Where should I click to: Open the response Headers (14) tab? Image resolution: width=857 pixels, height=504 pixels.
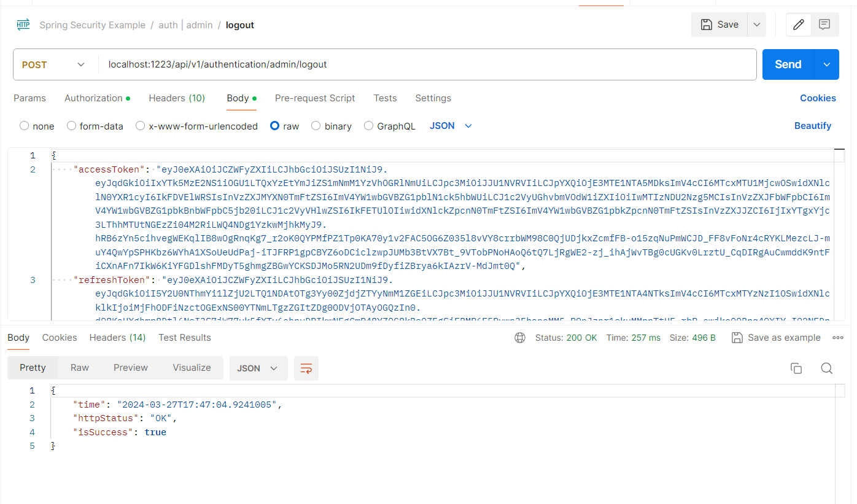click(117, 338)
